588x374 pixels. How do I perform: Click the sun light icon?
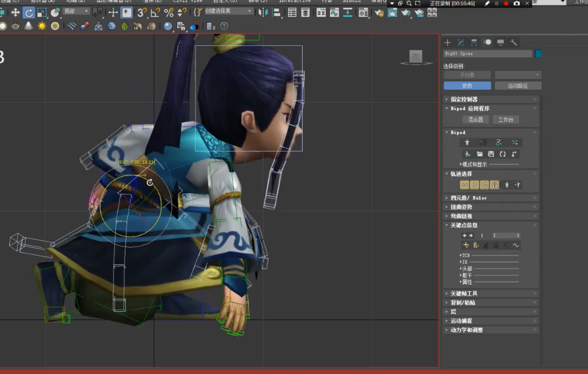click(42, 26)
